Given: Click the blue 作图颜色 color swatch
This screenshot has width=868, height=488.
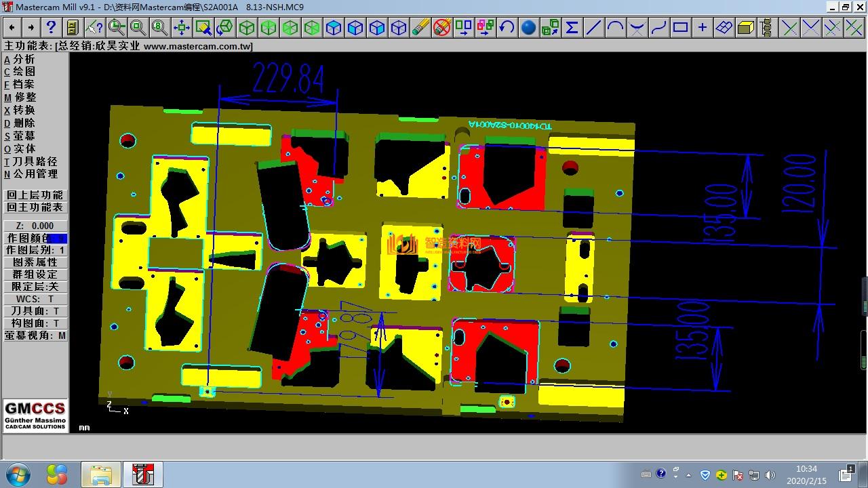Looking at the screenshot, I should (58, 239).
